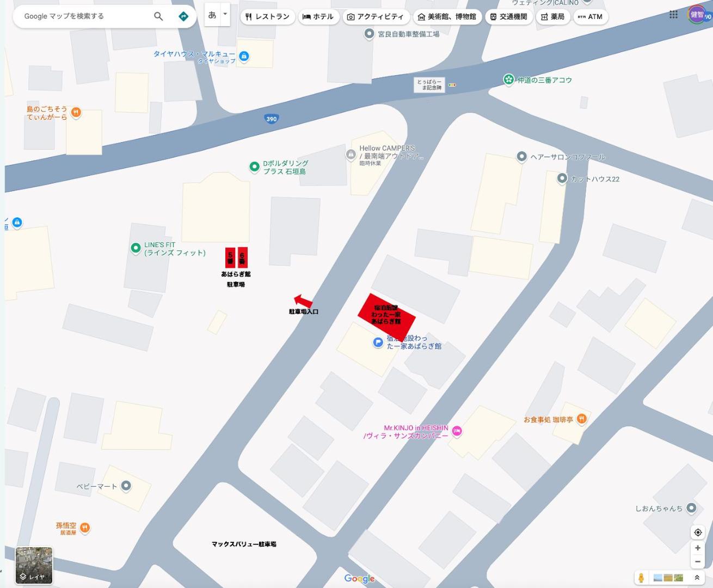Click the Google logo at the map bottom
Image resolution: width=713 pixels, height=588 pixels.
(359, 578)
